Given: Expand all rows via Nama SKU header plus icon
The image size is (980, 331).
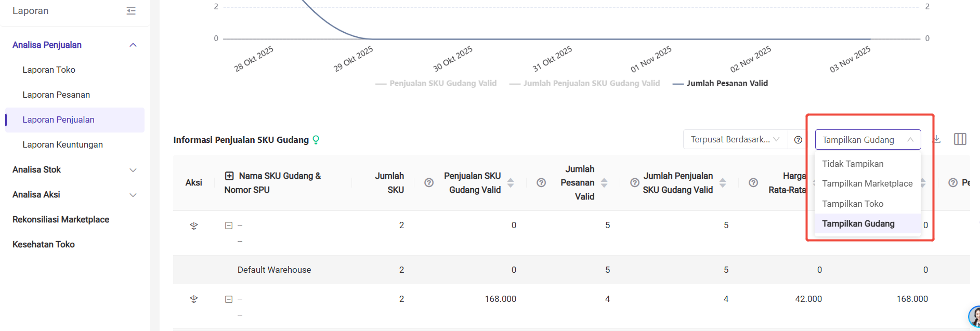Looking at the screenshot, I should tap(229, 176).
